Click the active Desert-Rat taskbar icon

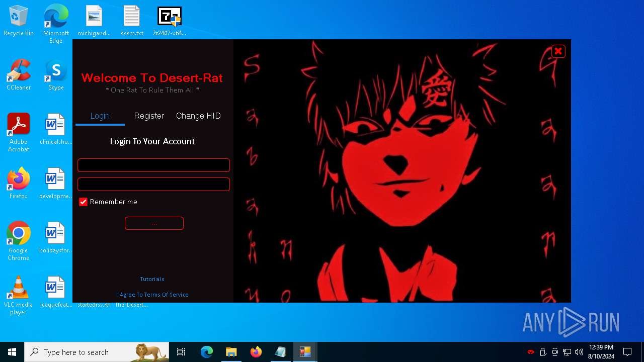(305, 352)
